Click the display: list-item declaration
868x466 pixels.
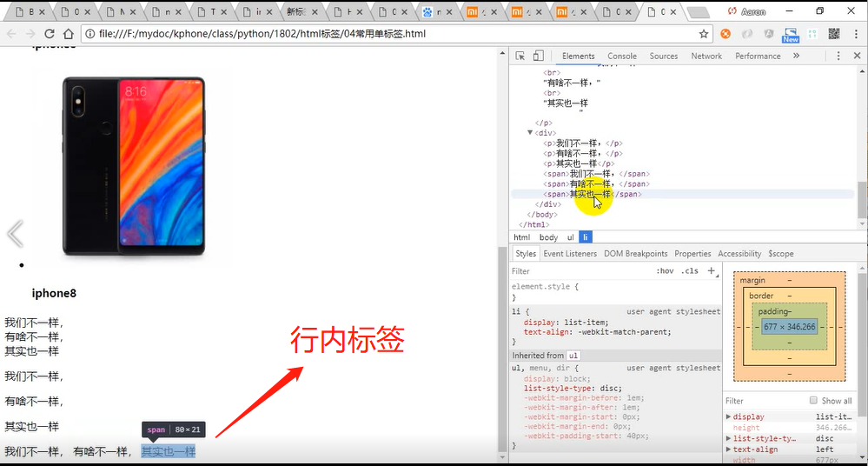(566, 323)
